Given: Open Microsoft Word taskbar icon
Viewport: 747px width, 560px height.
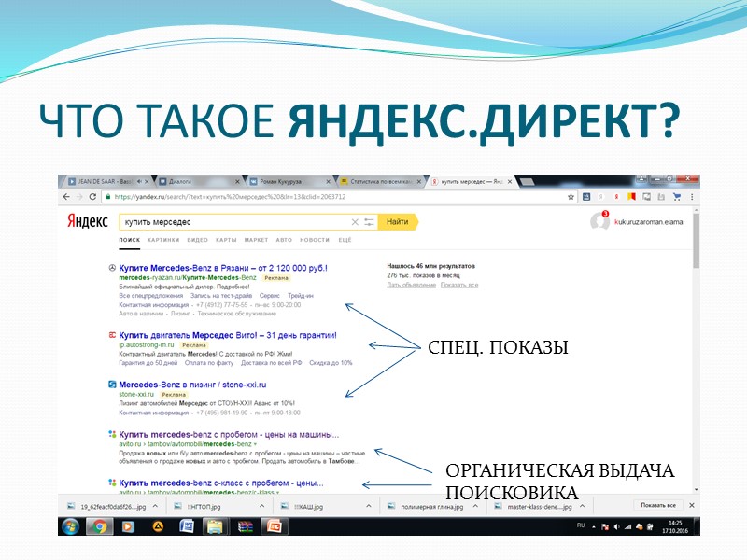Looking at the screenshot, I should (186, 526).
